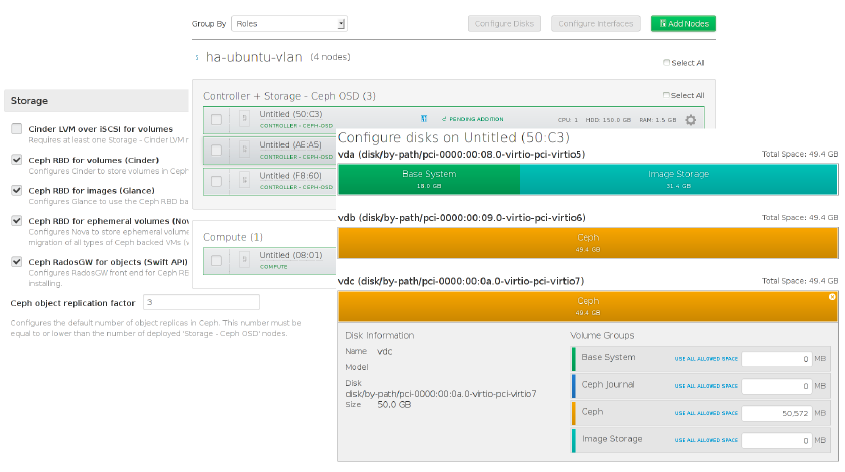This screenshot has height=472, width=845.
Task: Click the vda Image Storage teal segment
Action: point(678,179)
